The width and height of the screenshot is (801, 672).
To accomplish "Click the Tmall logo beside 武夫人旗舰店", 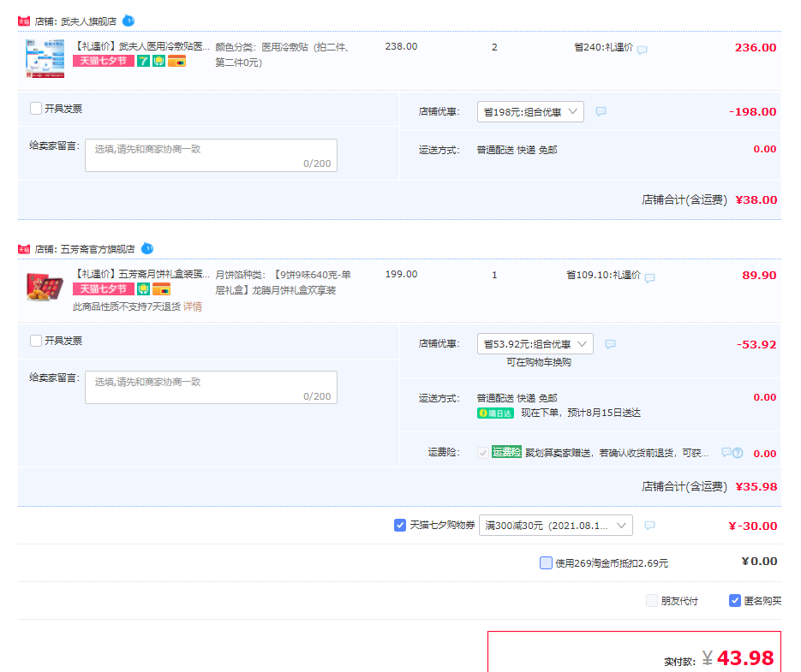I will pyautogui.click(x=23, y=21).
